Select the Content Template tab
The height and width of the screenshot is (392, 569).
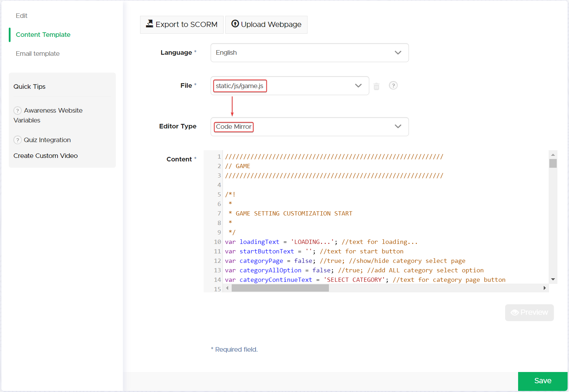pyautogui.click(x=43, y=35)
